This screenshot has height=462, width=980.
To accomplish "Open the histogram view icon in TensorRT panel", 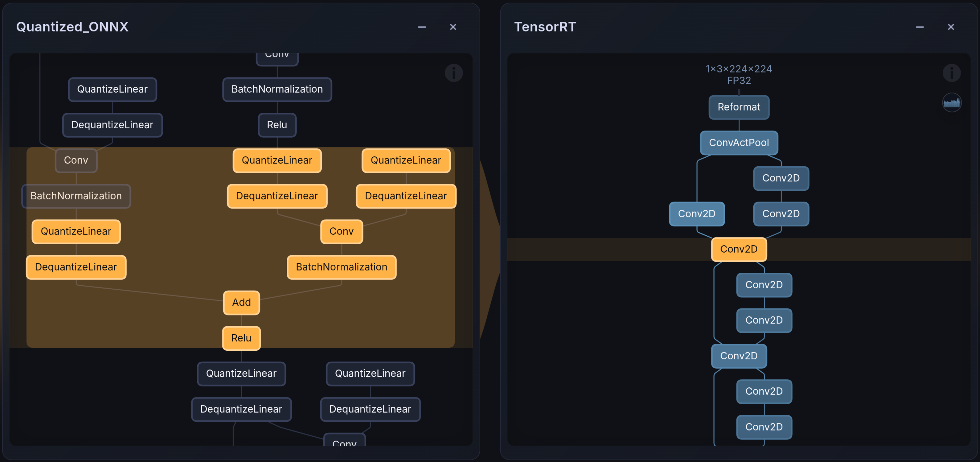I will pyautogui.click(x=951, y=103).
